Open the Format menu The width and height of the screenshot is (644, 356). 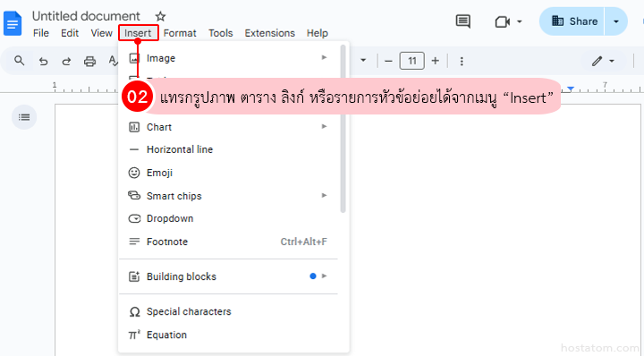click(180, 33)
